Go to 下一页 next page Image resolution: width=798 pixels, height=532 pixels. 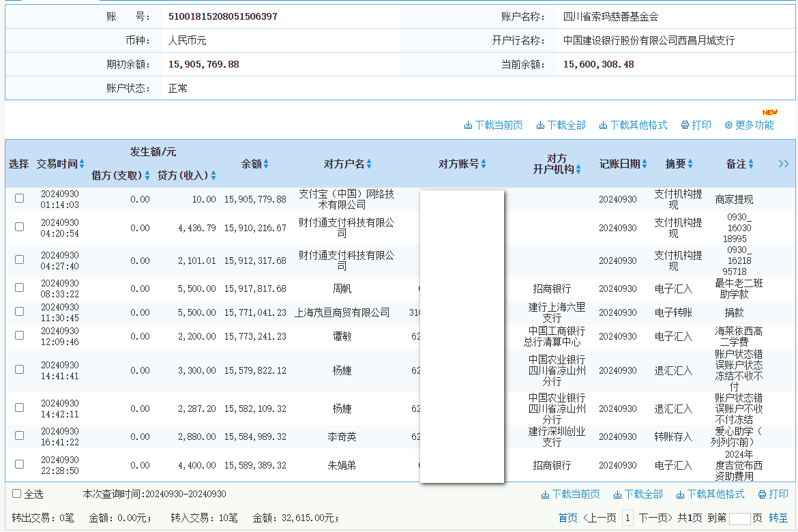(x=655, y=518)
